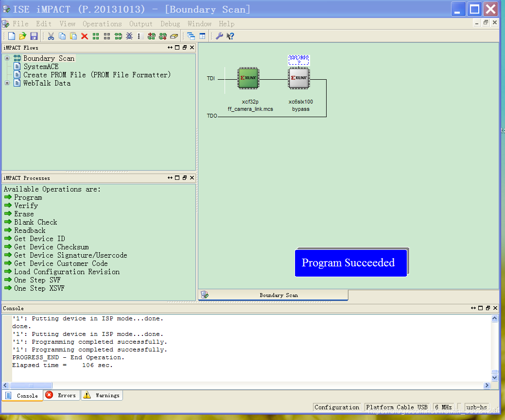The width and height of the screenshot is (505, 420).
Task: Click the gray four-squares toolbar icon
Action: 107,36
